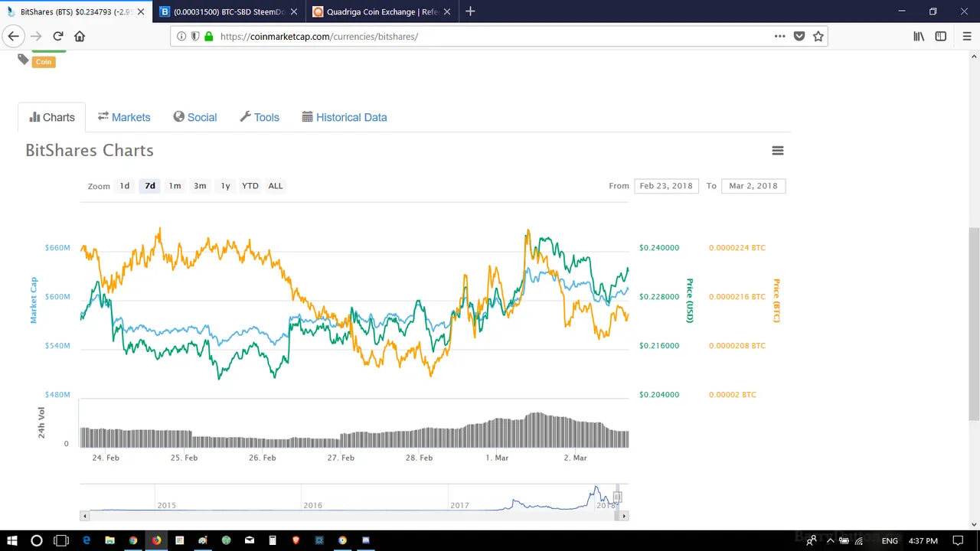The image size is (980, 551).
Task: Set chart zoom to YTD
Action: click(250, 186)
